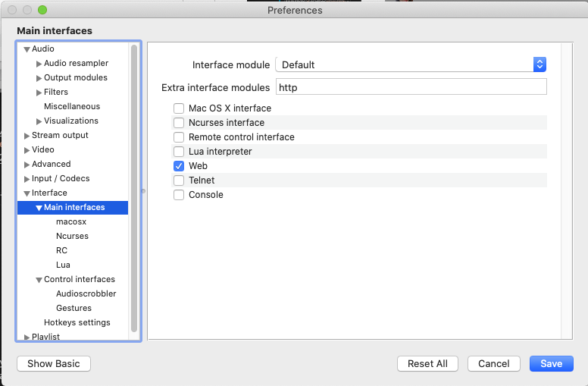The height and width of the screenshot is (386, 588).
Task: Expand Input / Codecs triangle
Action: click(27, 179)
